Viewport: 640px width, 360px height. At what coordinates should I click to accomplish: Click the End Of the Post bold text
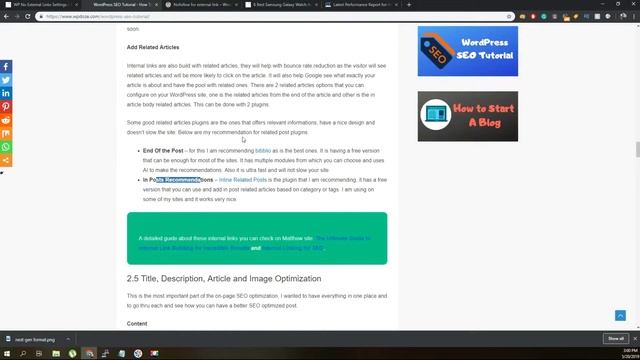[x=163, y=151]
